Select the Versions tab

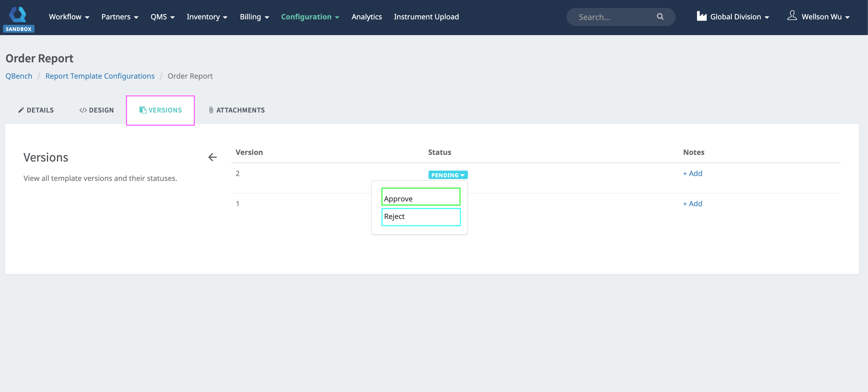[x=160, y=110]
